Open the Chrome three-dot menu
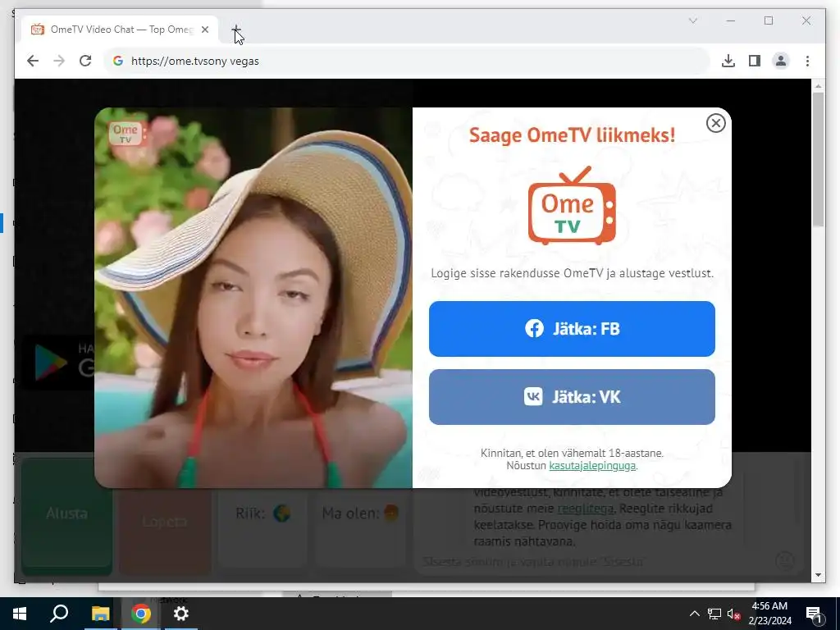Viewport: 840px width, 630px height. click(x=807, y=61)
